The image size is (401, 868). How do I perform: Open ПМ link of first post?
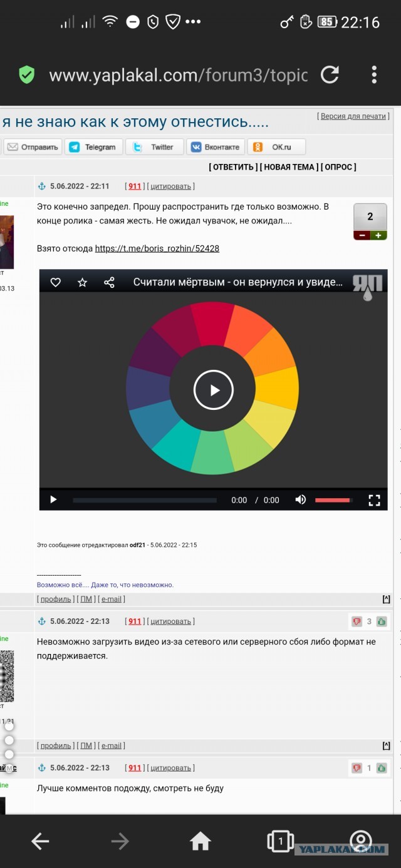(x=87, y=599)
